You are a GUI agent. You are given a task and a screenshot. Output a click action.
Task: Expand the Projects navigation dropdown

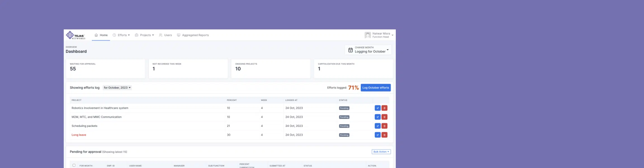(x=145, y=35)
